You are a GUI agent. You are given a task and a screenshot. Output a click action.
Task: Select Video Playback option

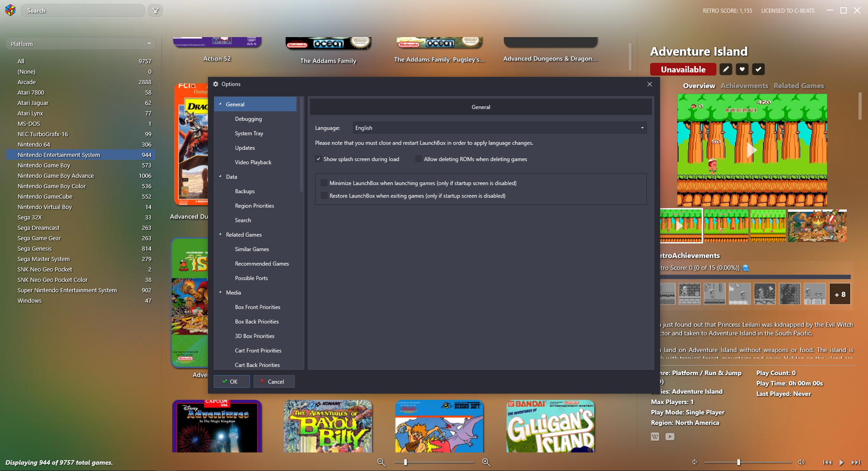(x=253, y=162)
